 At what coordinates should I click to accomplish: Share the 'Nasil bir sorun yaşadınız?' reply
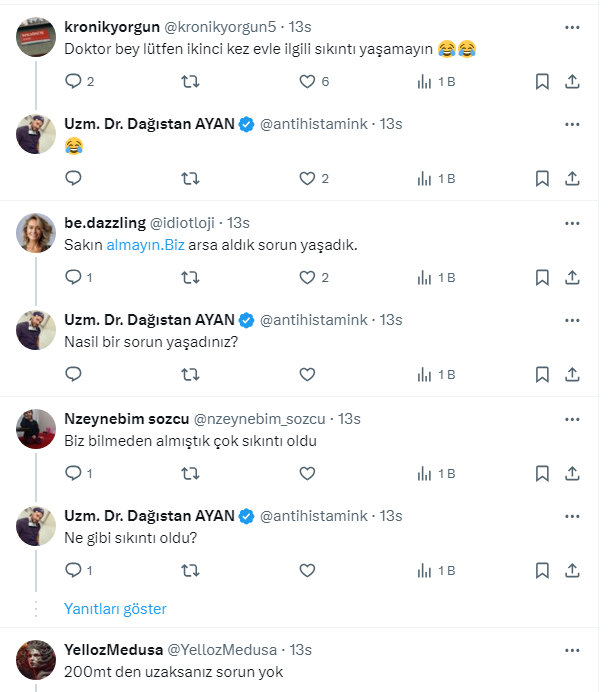point(572,375)
